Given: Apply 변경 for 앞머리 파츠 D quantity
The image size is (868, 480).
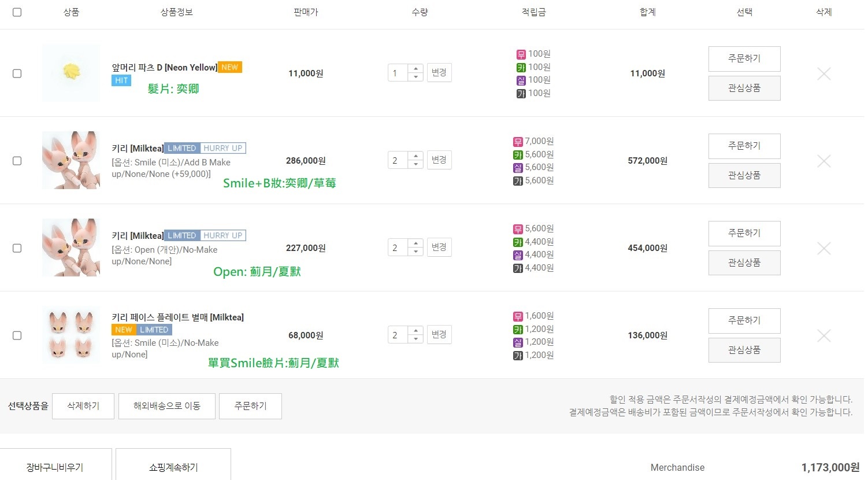Looking at the screenshot, I should (439, 73).
